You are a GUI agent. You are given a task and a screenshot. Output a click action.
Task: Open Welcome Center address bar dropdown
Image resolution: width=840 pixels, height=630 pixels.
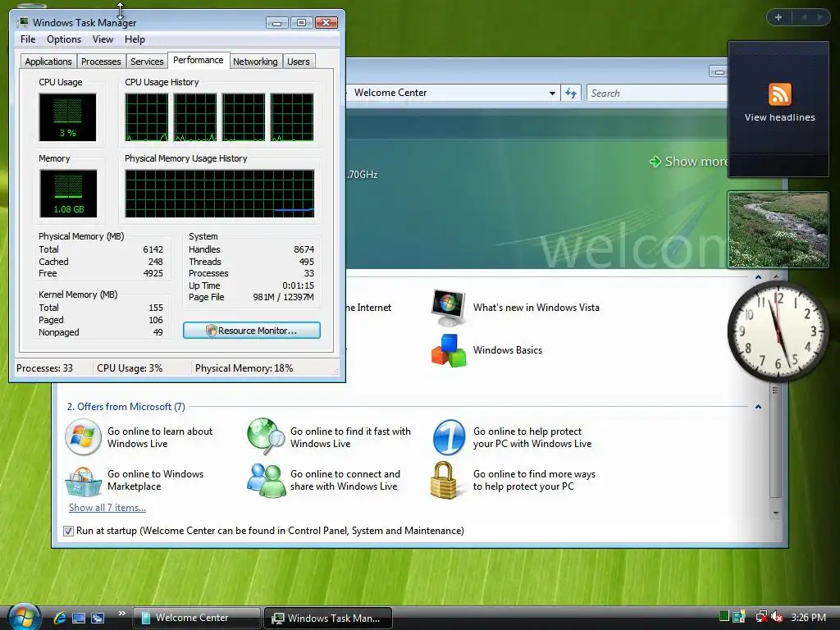(x=552, y=94)
